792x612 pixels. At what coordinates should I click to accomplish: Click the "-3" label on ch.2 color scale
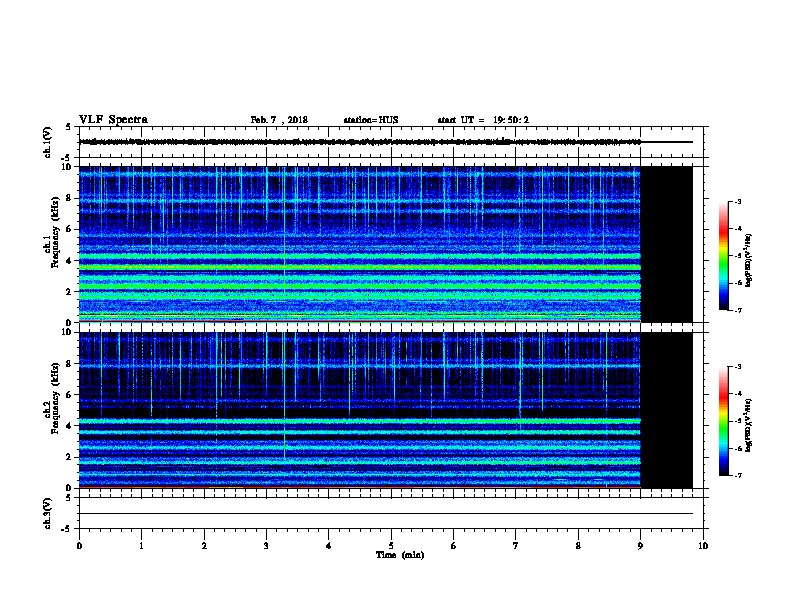(737, 367)
